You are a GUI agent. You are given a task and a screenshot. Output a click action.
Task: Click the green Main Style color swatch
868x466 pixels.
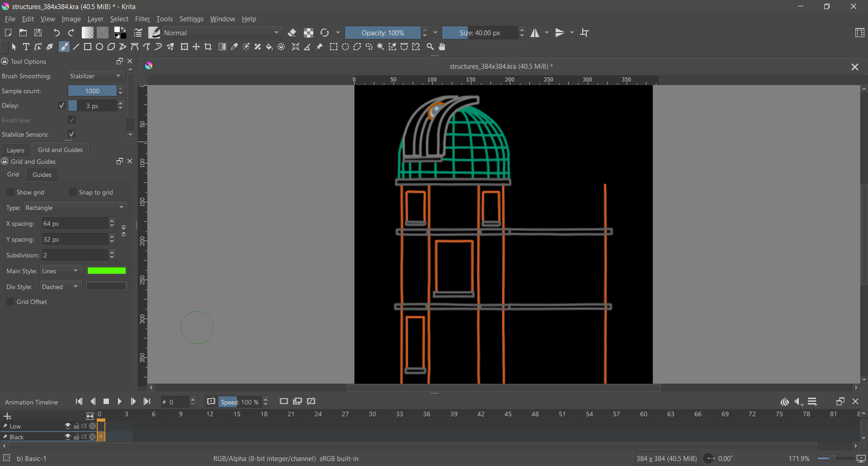click(107, 271)
